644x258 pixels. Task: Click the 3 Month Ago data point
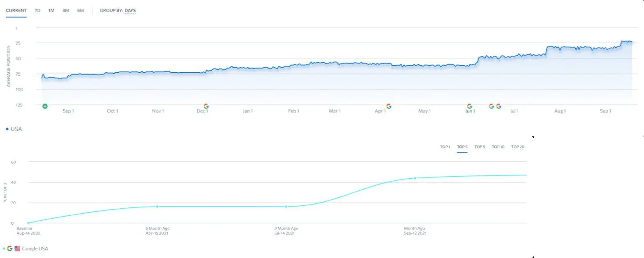[x=286, y=206]
